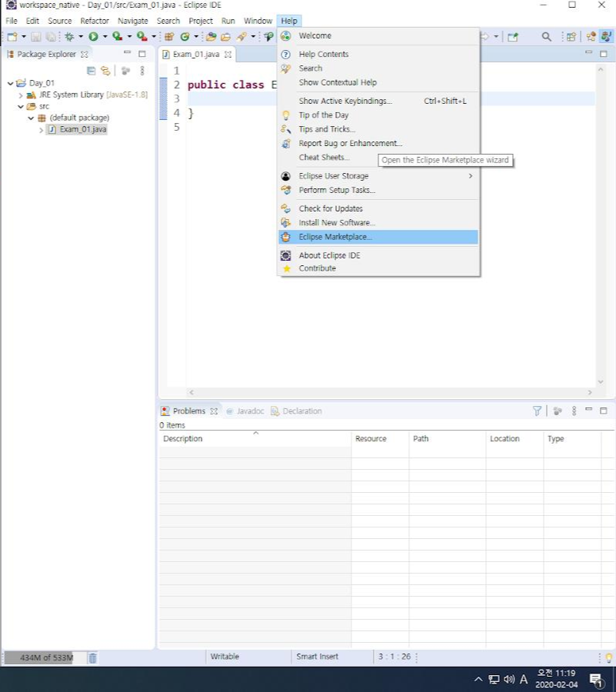616x692 pixels.
Task: Click the Debug bug toolbar icon
Action: pos(69,37)
